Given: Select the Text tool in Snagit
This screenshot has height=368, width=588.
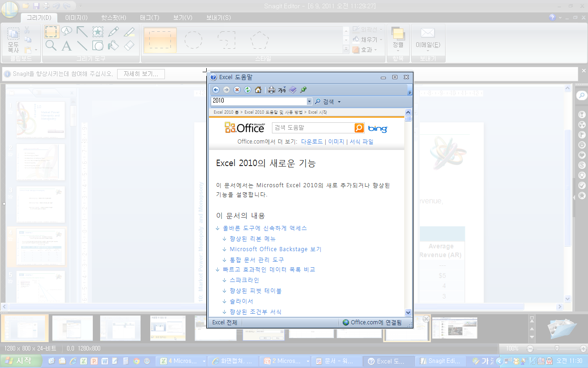Looking at the screenshot, I should 67,46.
